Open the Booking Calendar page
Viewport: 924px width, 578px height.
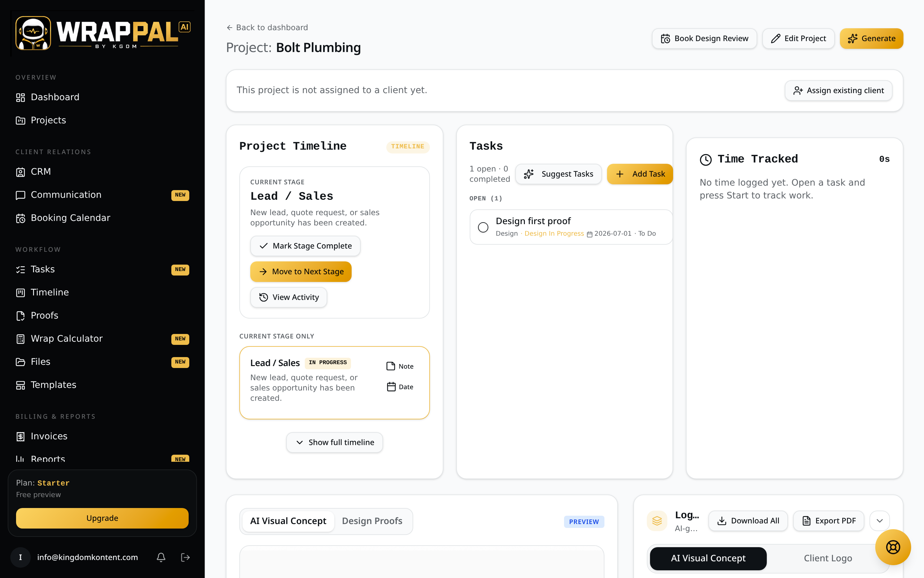pos(102,218)
